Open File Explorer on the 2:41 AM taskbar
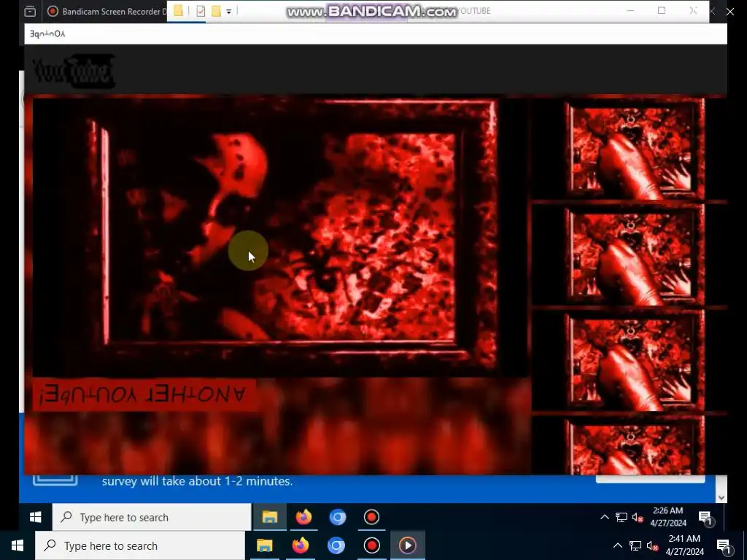Image resolution: width=747 pixels, height=560 pixels. click(x=265, y=545)
